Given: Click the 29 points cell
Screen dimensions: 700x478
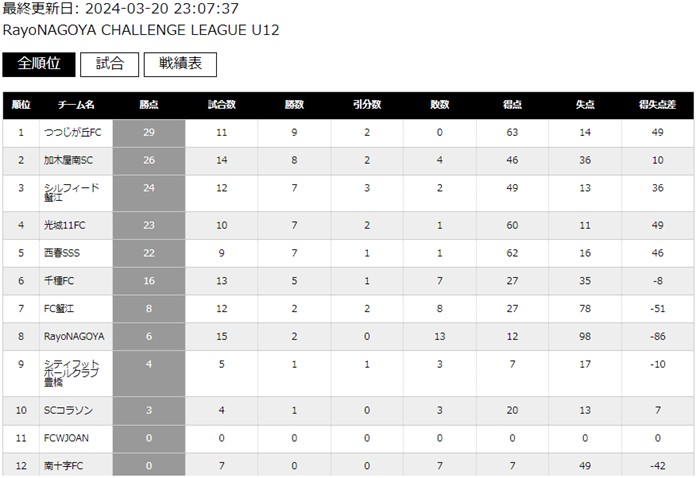Looking at the screenshot, I should tap(149, 133).
